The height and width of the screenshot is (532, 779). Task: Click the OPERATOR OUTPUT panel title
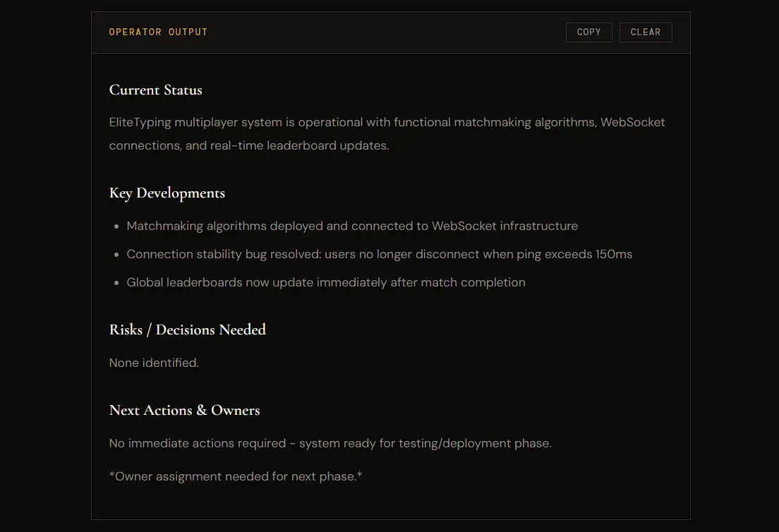point(158,32)
